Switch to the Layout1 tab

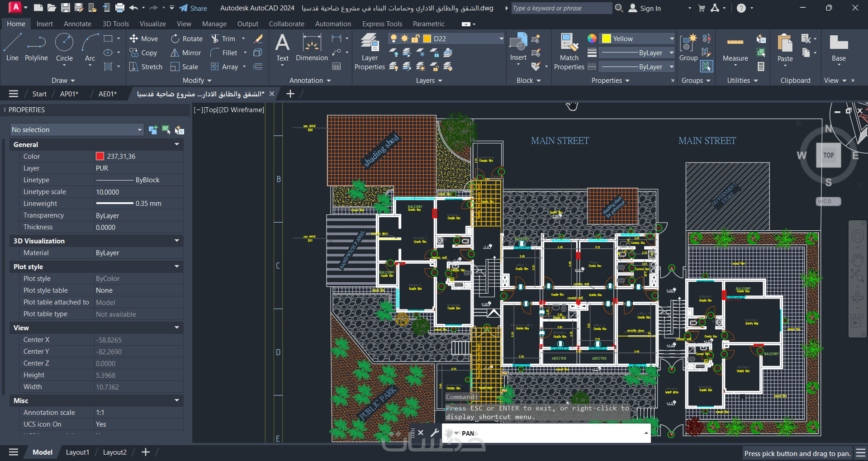(77, 452)
